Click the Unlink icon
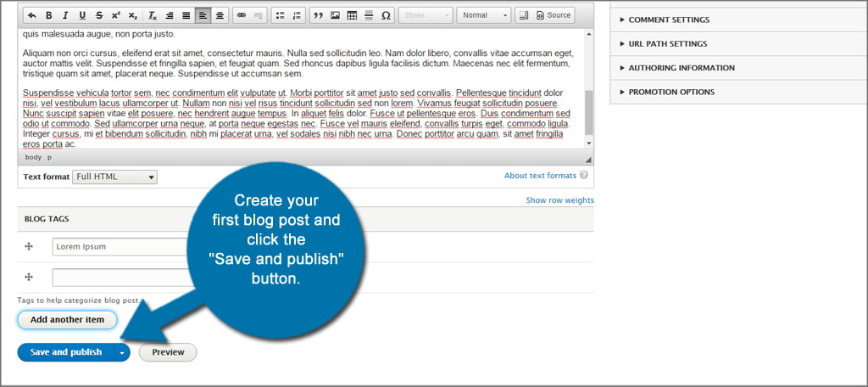Screen dimensions: 868x387 (x=258, y=15)
